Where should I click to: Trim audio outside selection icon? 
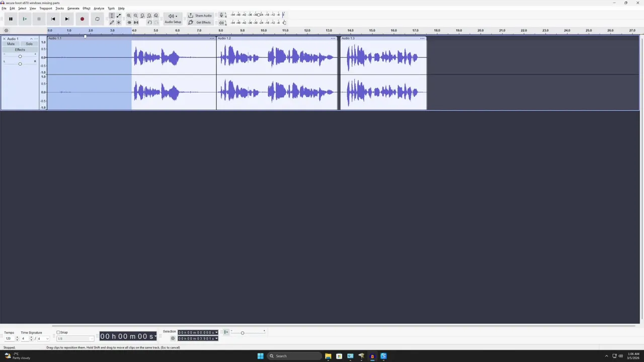click(129, 22)
